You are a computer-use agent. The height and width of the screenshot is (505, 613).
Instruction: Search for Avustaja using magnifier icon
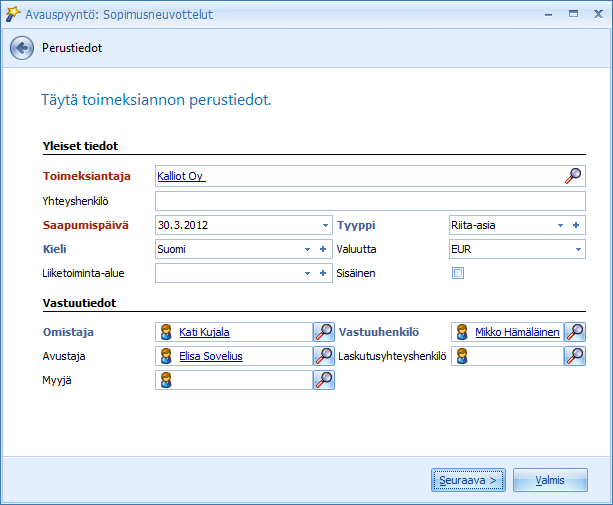[324, 356]
